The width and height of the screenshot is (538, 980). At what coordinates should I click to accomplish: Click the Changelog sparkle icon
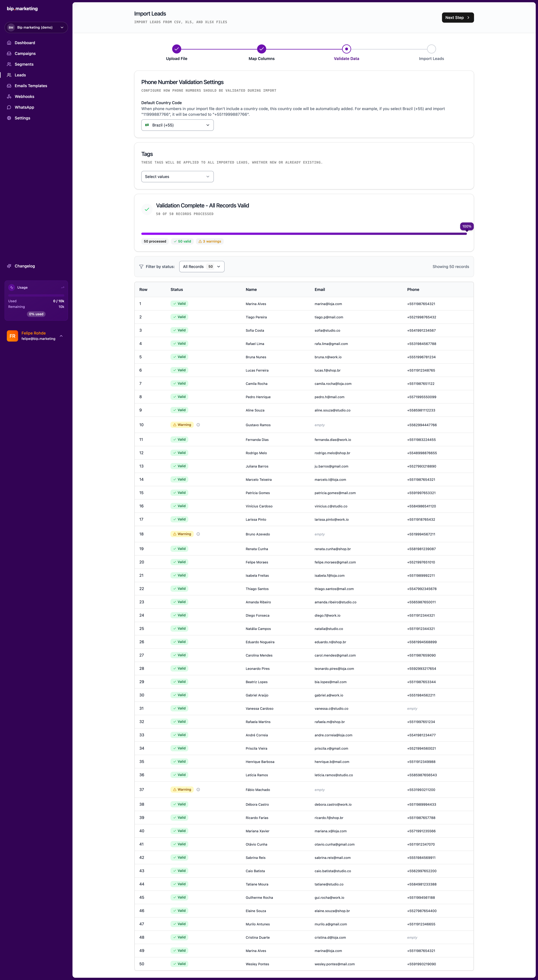coord(9,266)
